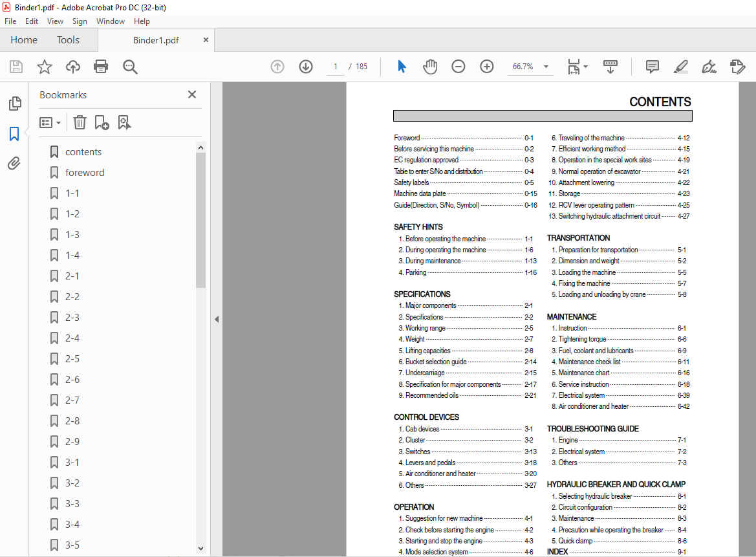Jump to bookmark 2-5
This screenshot has width=756, height=557.
(72, 359)
